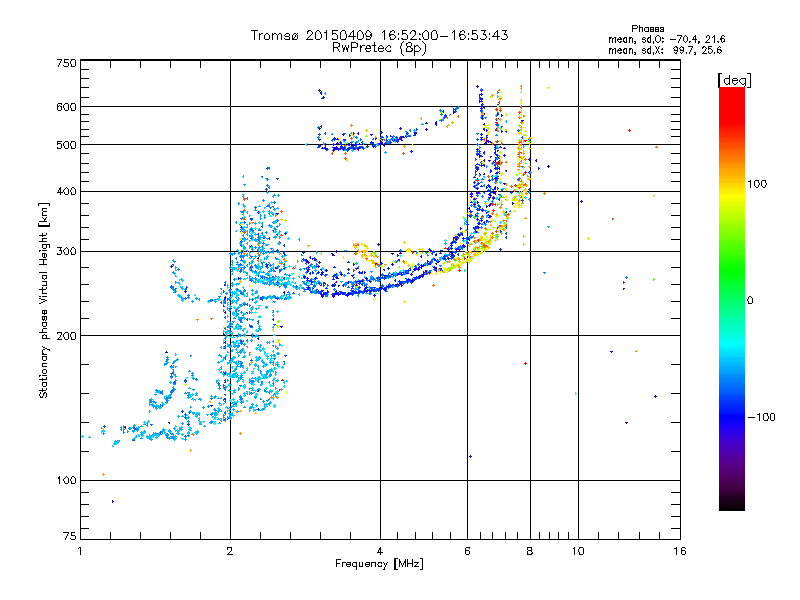Click the Phases statistics header
Image resolution: width=800 pixels, height=600 pixels.
647,29
